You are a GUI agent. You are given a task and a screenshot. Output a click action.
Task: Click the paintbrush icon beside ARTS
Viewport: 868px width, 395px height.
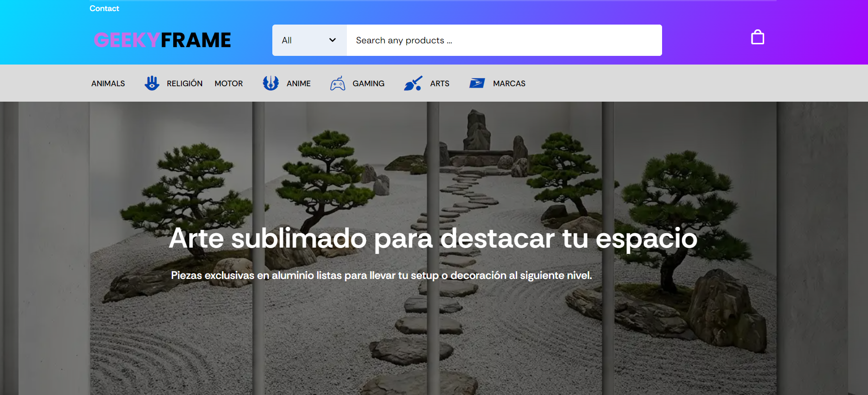413,83
